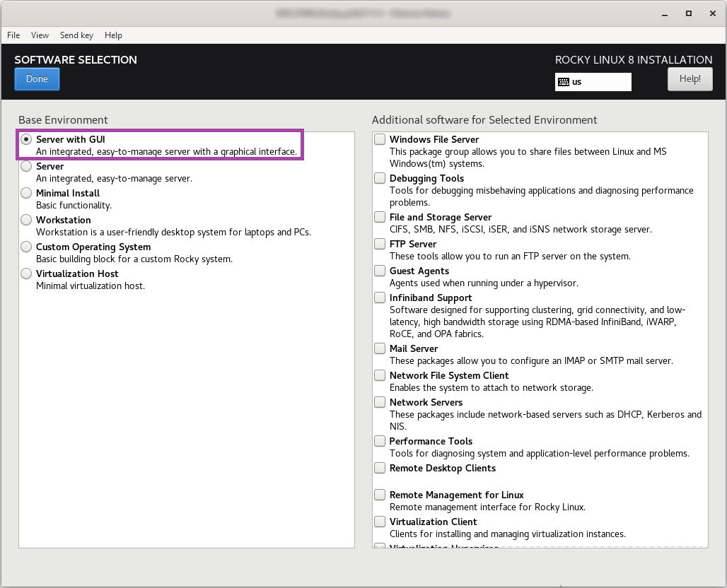Click the Minimal Install label text
727x588 pixels.
(68, 193)
